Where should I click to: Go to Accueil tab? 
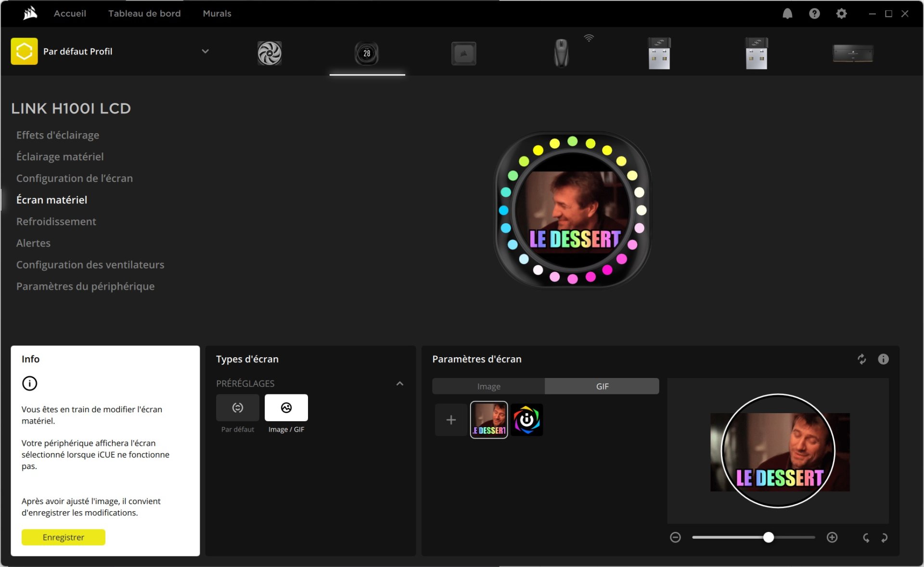tap(70, 13)
